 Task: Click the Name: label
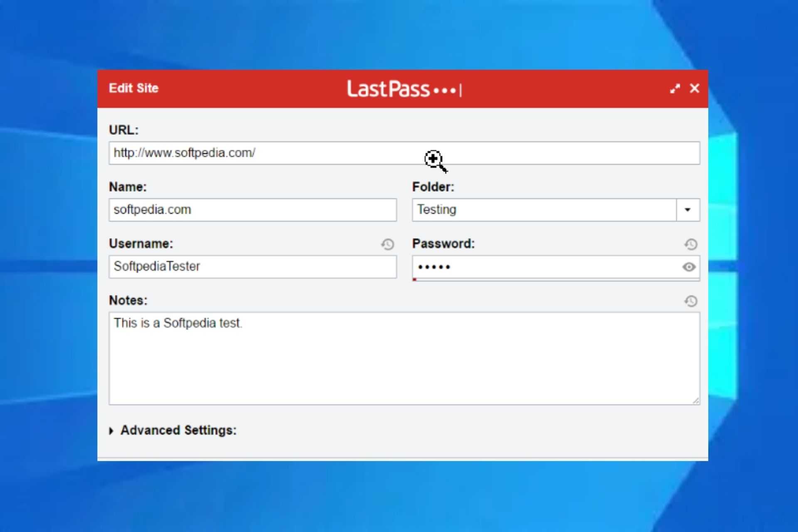(x=128, y=187)
